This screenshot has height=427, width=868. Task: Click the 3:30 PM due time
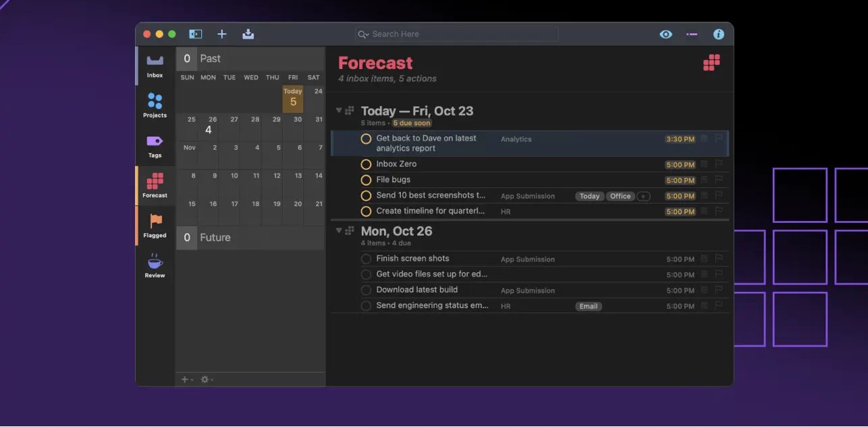(x=680, y=139)
